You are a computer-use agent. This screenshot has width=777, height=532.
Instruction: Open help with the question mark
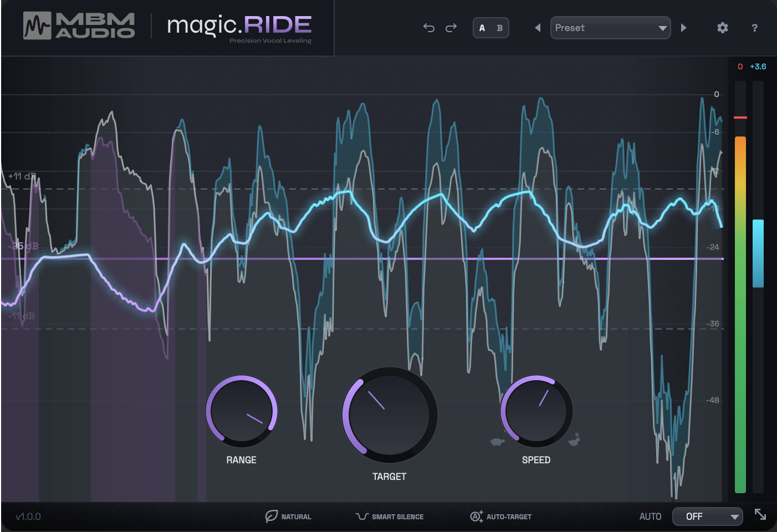tap(754, 28)
